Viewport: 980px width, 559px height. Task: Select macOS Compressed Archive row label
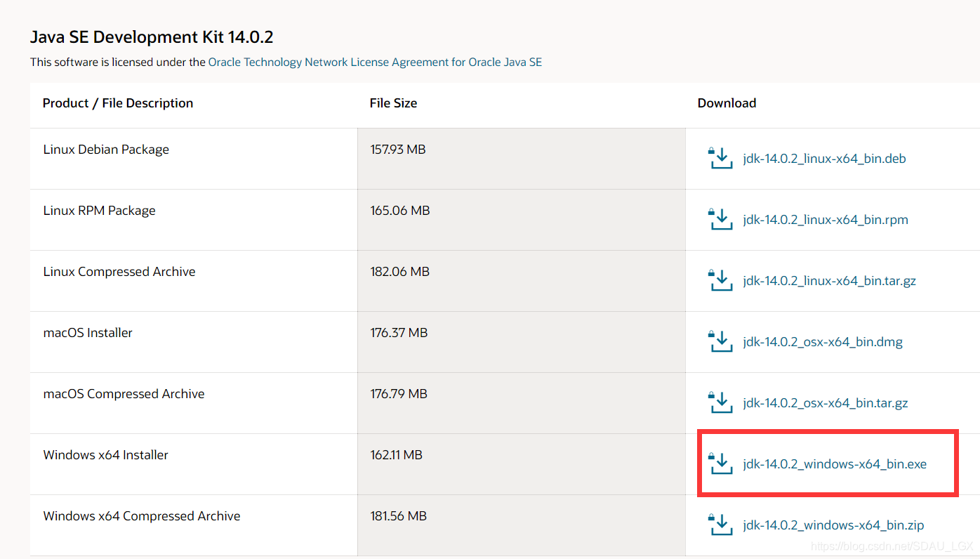click(124, 394)
